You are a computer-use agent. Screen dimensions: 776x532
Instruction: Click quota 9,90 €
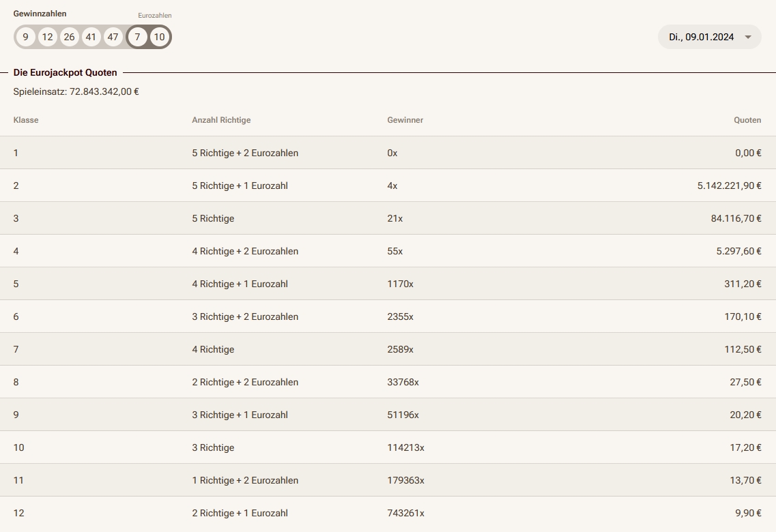point(748,513)
